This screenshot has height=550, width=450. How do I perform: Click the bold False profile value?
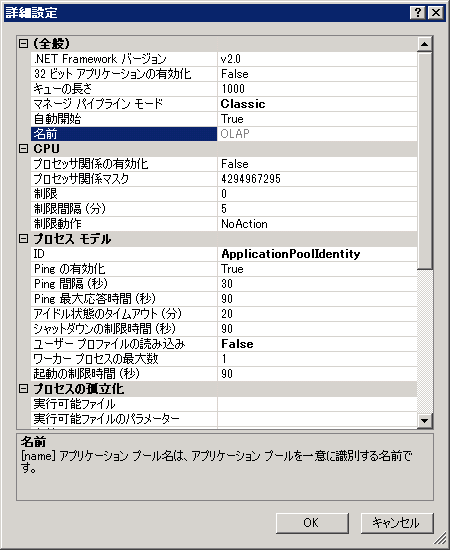(x=317, y=344)
